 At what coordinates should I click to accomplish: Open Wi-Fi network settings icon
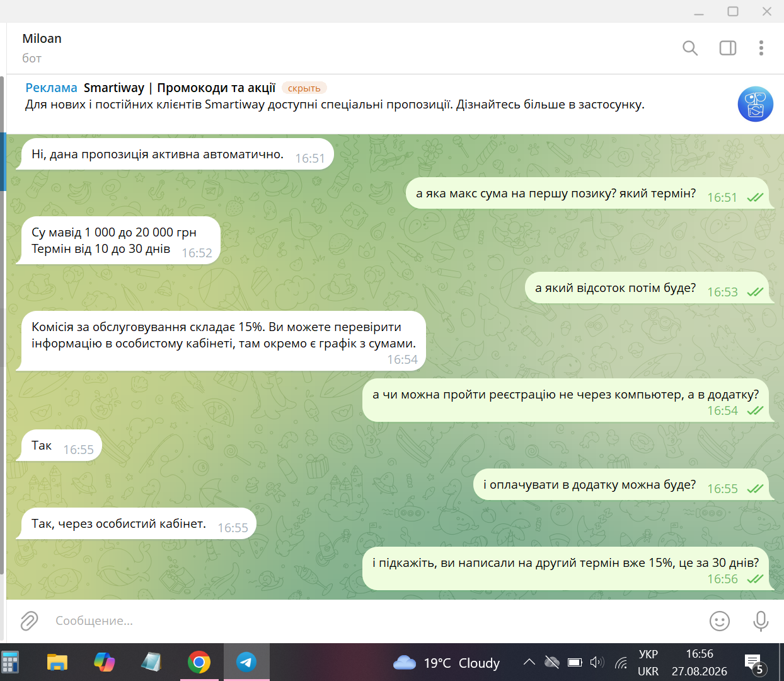pyautogui.click(x=621, y=662)
